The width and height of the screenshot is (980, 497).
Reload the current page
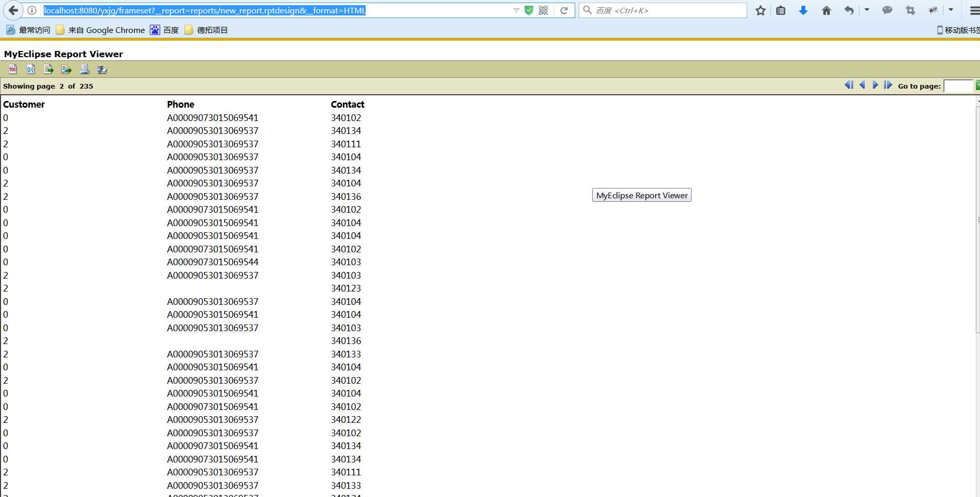(x=564, y=10)
